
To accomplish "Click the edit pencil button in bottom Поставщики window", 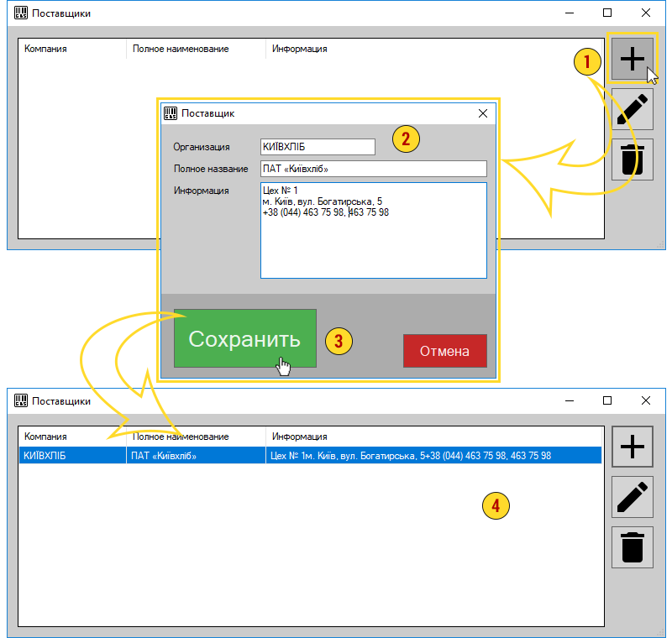I will [x=633, y=497].
